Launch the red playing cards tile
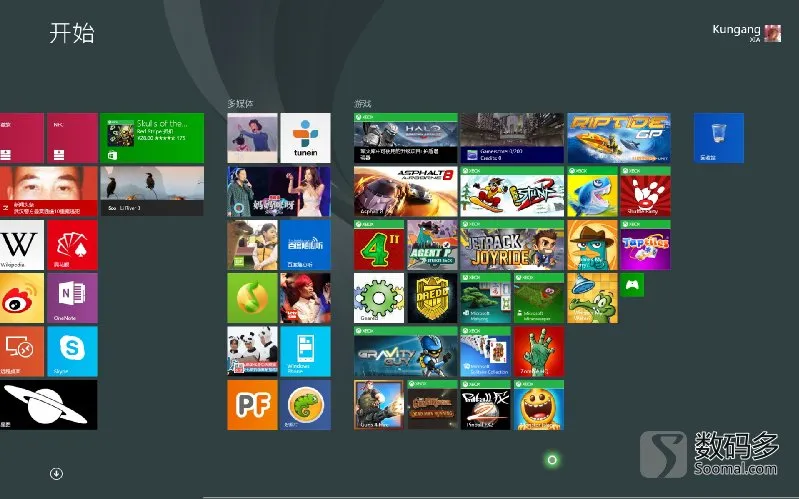 72,245
